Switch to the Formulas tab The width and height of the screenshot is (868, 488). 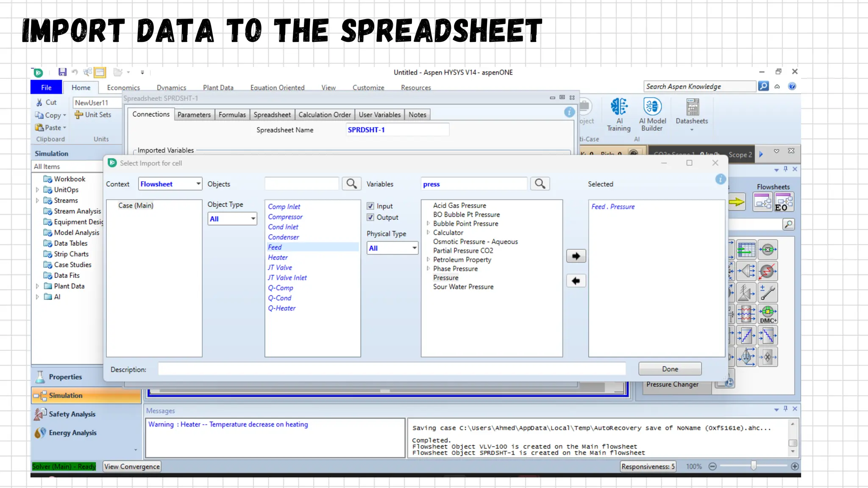[x=232, y=115]
